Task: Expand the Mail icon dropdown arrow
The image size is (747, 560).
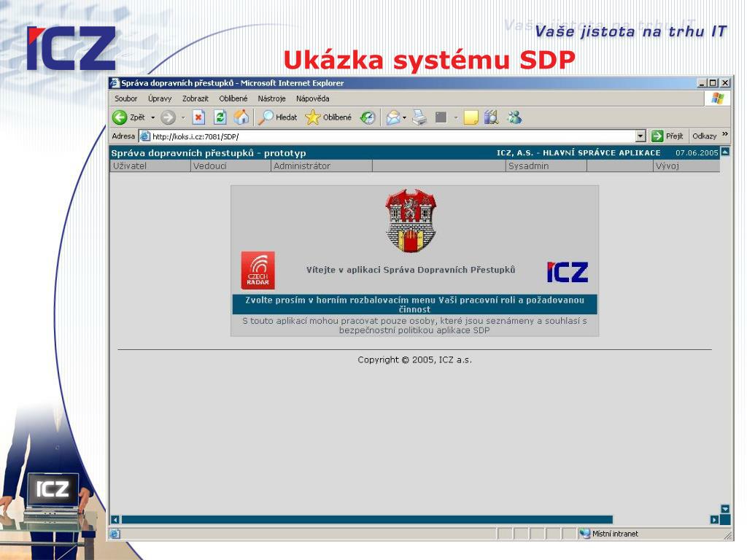Action: pos(404,117)
